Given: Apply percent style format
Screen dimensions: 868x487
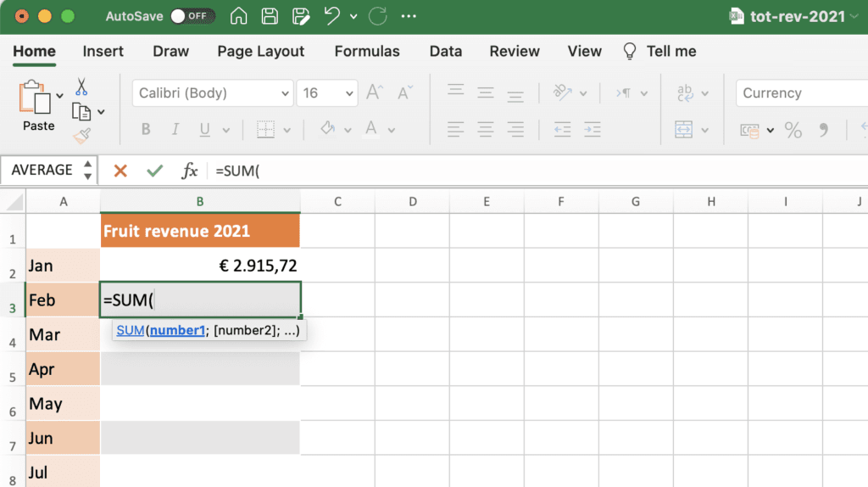Looking at the screenshot, I should pyautogui.click(x=793, y=130).
